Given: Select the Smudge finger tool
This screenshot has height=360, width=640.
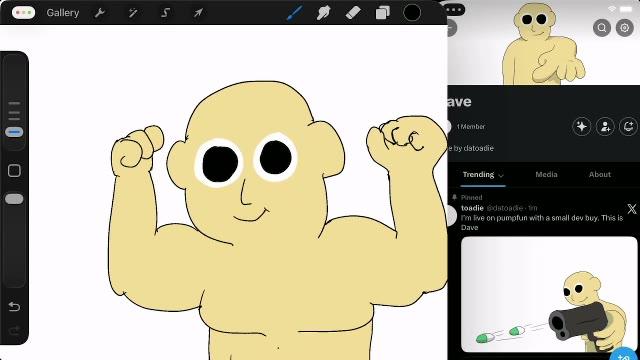Looking at the screenshot, I should point(323,13).
